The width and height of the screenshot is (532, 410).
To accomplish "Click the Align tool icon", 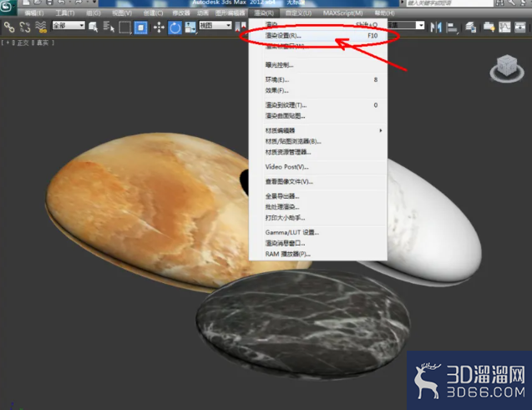I will click(x=452, y=27).
